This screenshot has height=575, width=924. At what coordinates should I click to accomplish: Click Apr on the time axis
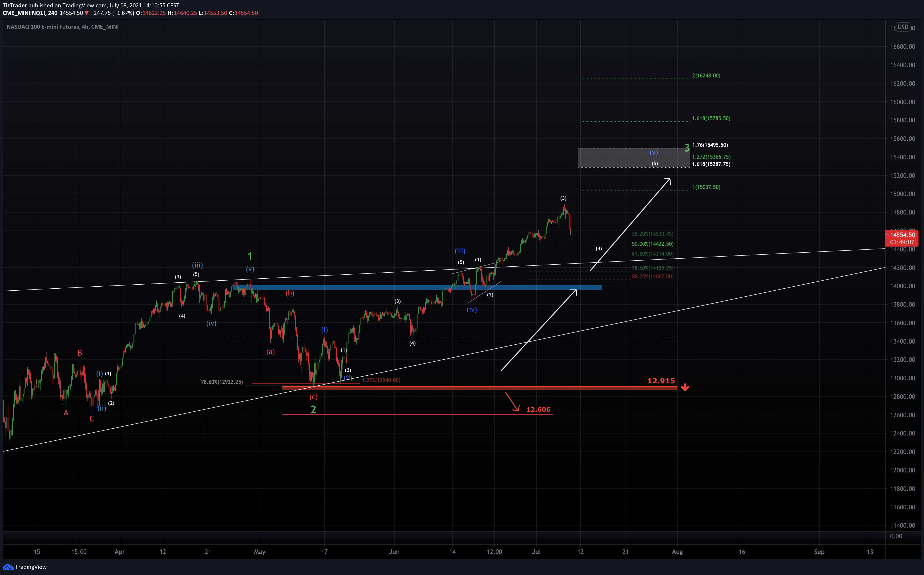tap(120, 552)
